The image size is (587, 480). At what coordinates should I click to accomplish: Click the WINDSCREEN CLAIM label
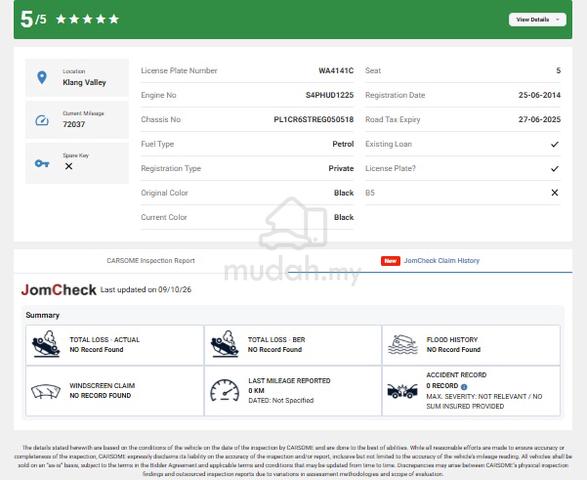tap(102, 386)
